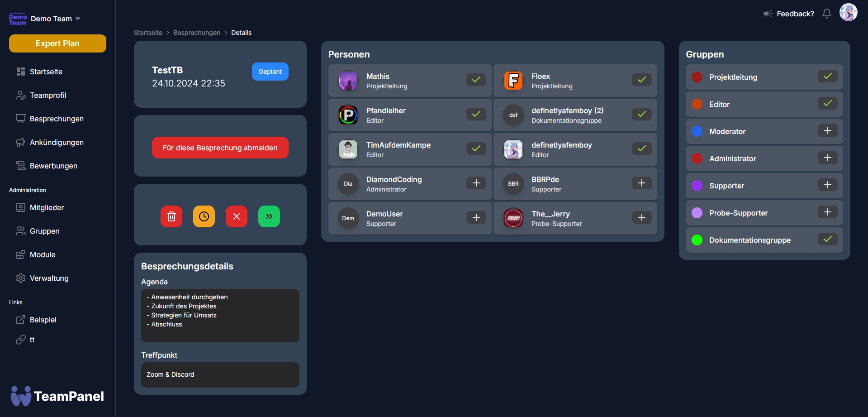Expand the Demo Team dropdown arrow

[78, 19]
